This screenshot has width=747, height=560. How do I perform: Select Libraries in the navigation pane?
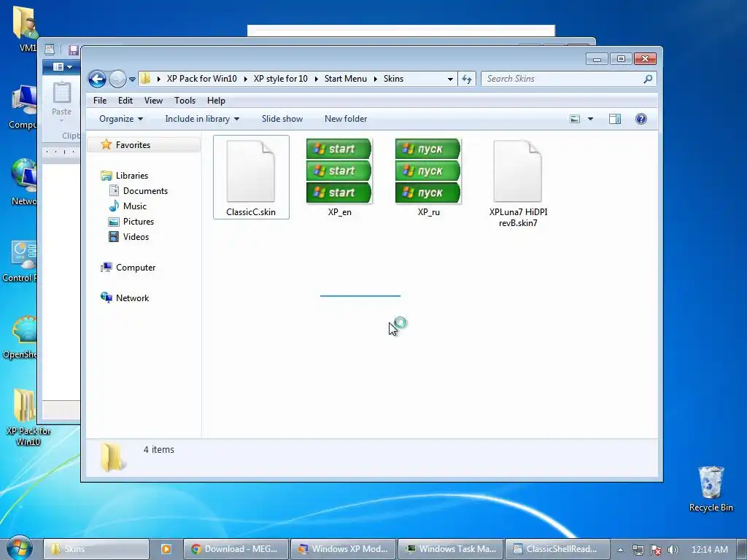point(132,176)
